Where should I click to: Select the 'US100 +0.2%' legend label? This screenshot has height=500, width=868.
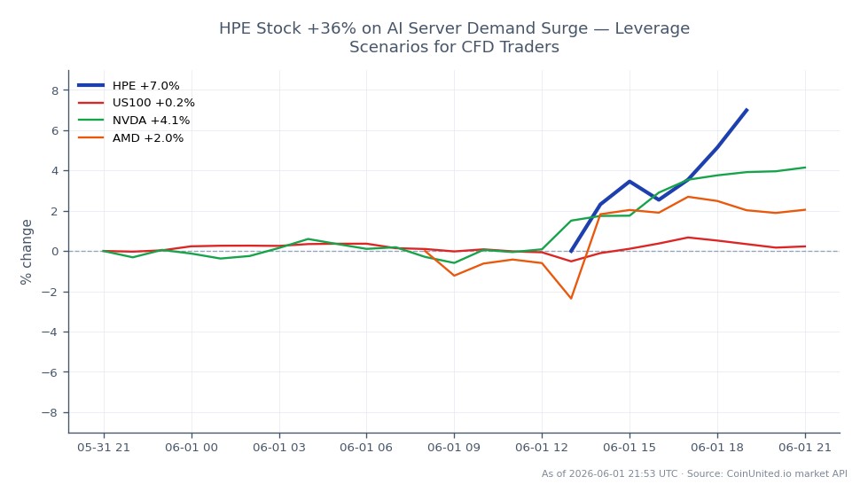tap(153, 103)
